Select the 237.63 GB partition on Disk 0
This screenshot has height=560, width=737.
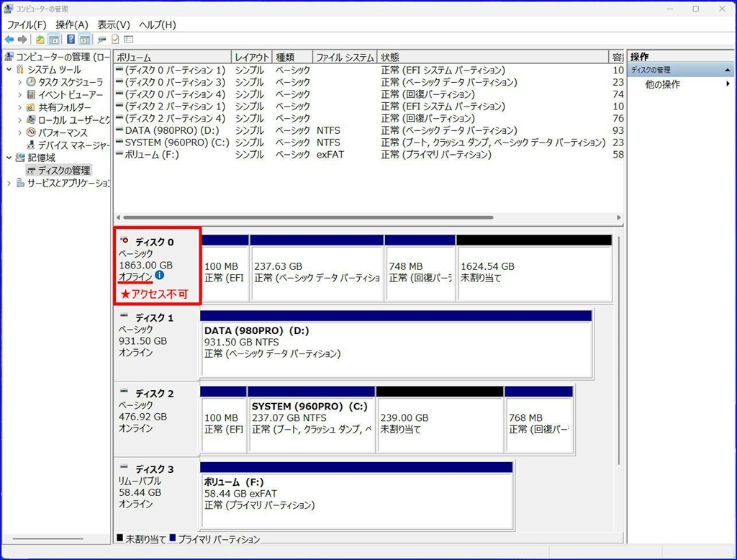click(317, 268)
